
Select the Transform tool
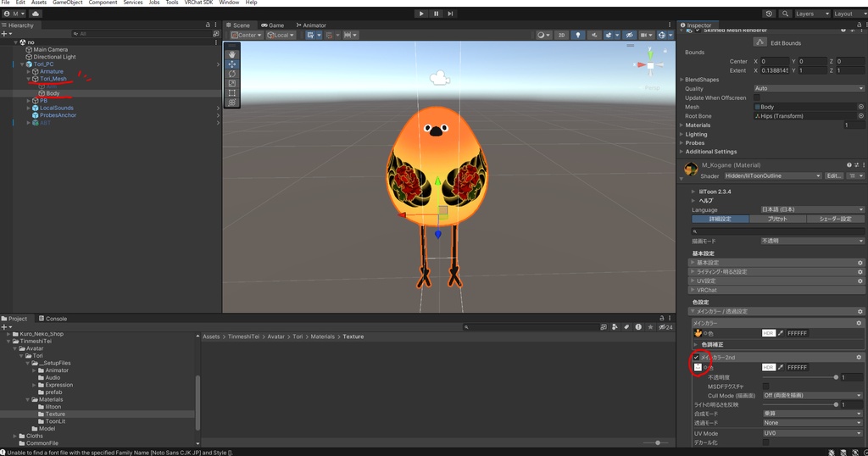coord(232,103)
